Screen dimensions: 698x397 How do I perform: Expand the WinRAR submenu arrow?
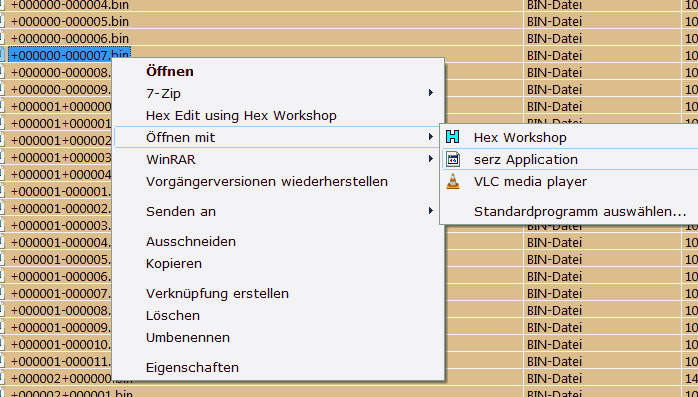[x=430, y=159]
